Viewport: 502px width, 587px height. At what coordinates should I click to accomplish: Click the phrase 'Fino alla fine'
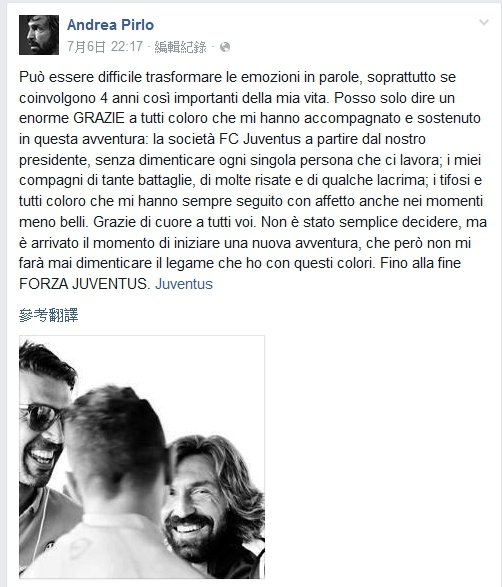(x=420, y=263)
